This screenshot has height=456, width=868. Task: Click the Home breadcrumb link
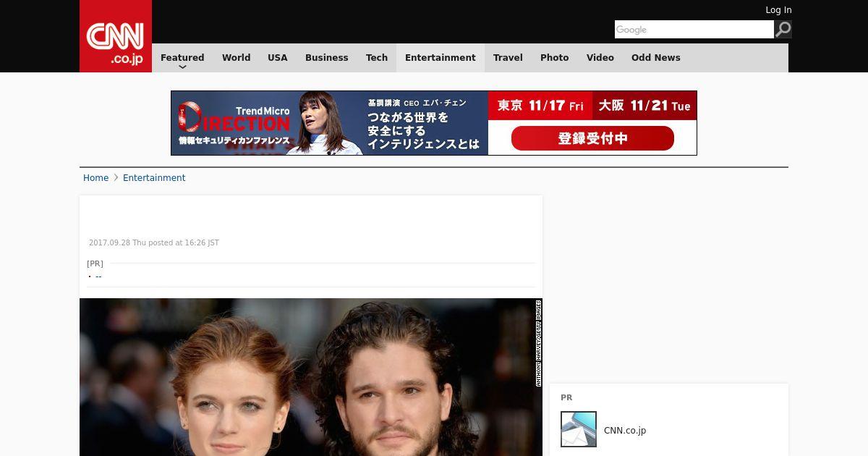[95, 178]
